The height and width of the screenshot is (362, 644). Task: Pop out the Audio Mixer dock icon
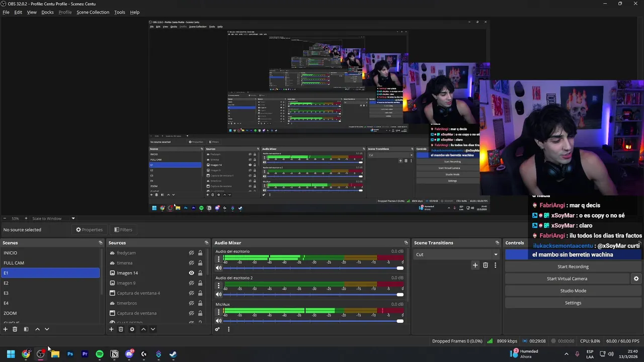(x=406, y=243)
